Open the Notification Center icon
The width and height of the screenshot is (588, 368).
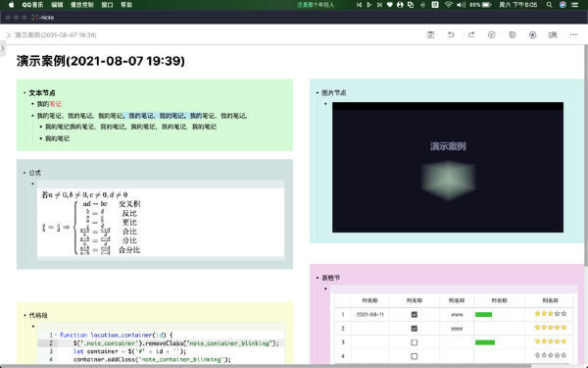coord(575,5)
